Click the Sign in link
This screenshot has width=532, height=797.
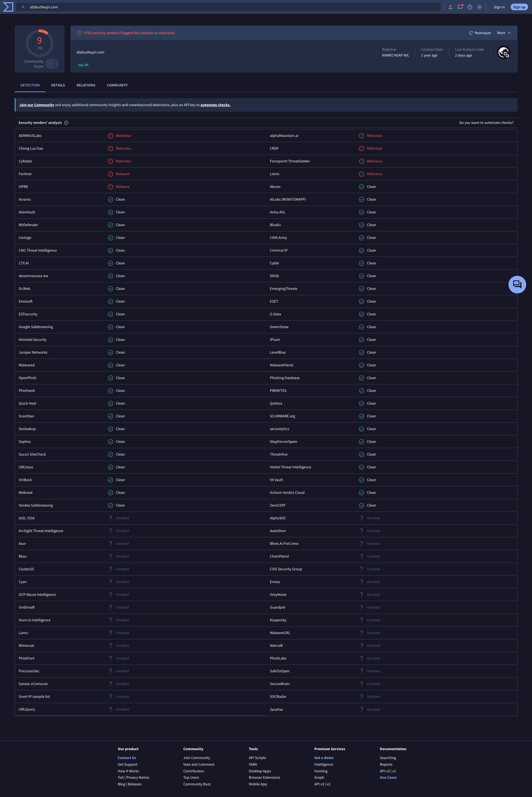coord(499,7)
